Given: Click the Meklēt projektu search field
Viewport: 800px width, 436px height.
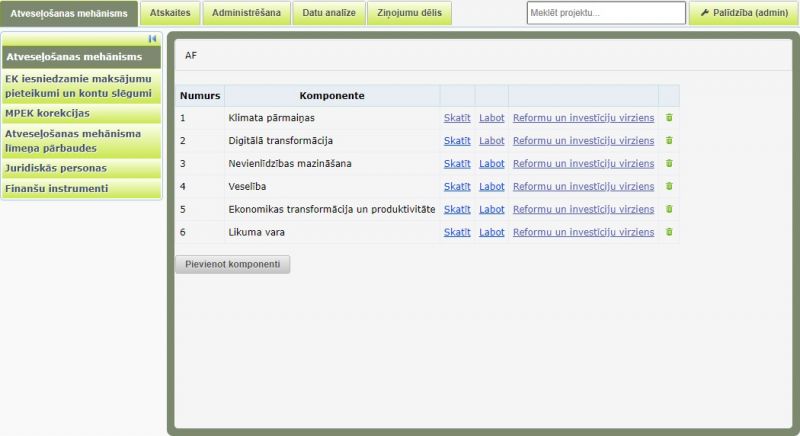Looking at the screenshot, I should 606,13.
